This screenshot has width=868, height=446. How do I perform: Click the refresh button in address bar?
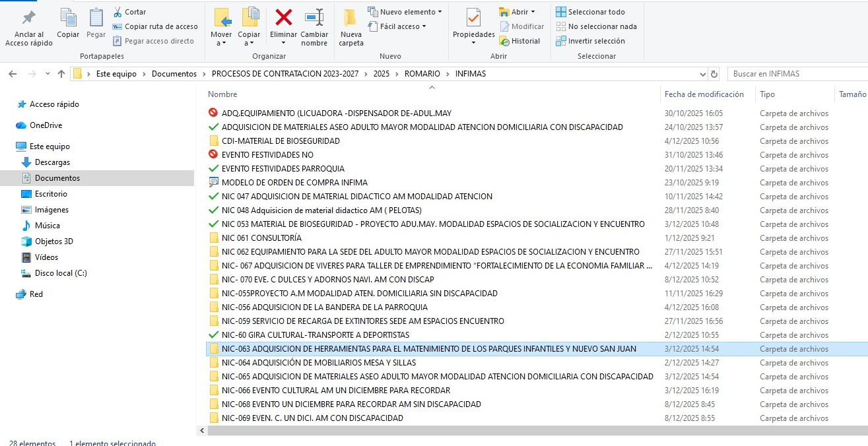pyautogui.click(x=714, y=74)
